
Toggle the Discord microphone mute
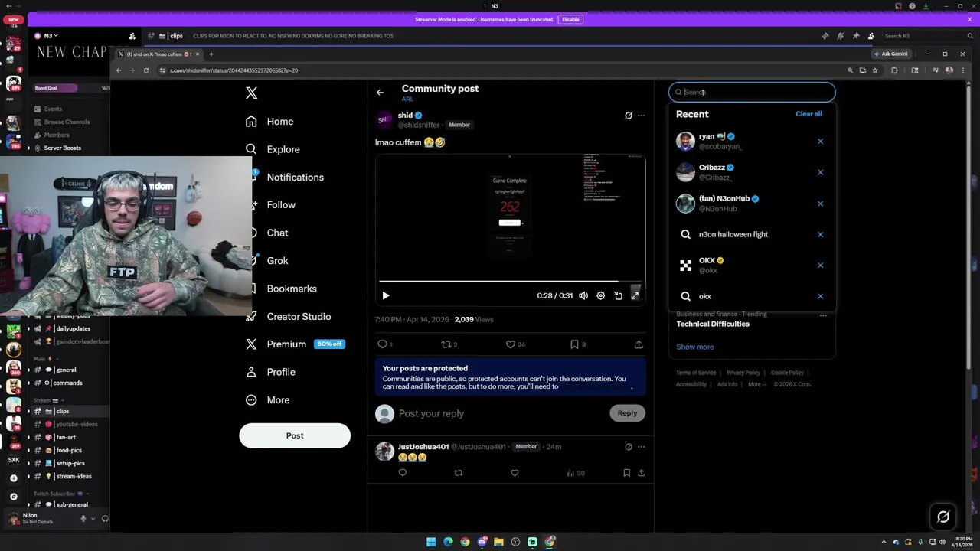point(83,519)
